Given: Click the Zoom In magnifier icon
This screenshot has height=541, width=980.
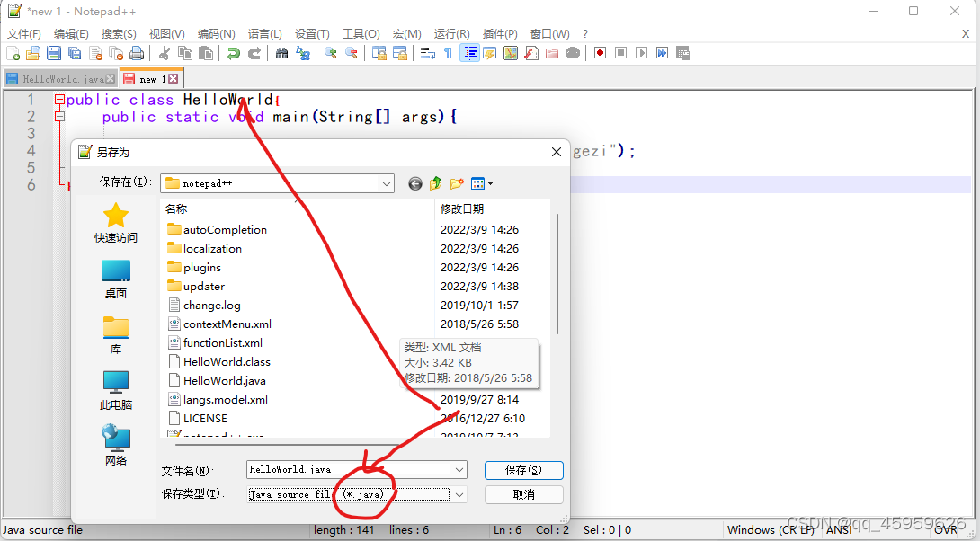Looking at the screenshot, I should 331,53.
